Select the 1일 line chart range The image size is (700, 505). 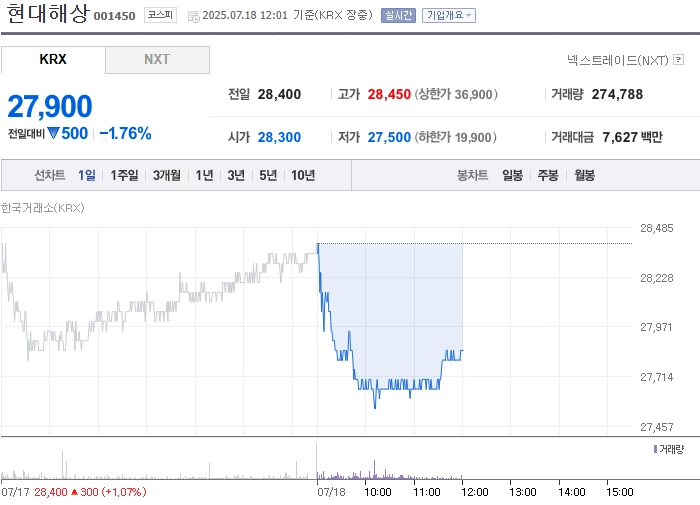87,175
